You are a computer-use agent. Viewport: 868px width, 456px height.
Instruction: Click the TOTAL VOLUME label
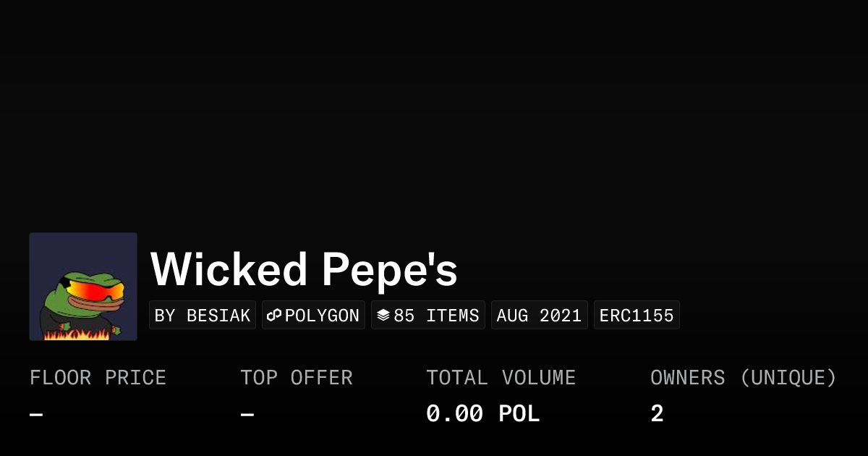coord(501,378)
